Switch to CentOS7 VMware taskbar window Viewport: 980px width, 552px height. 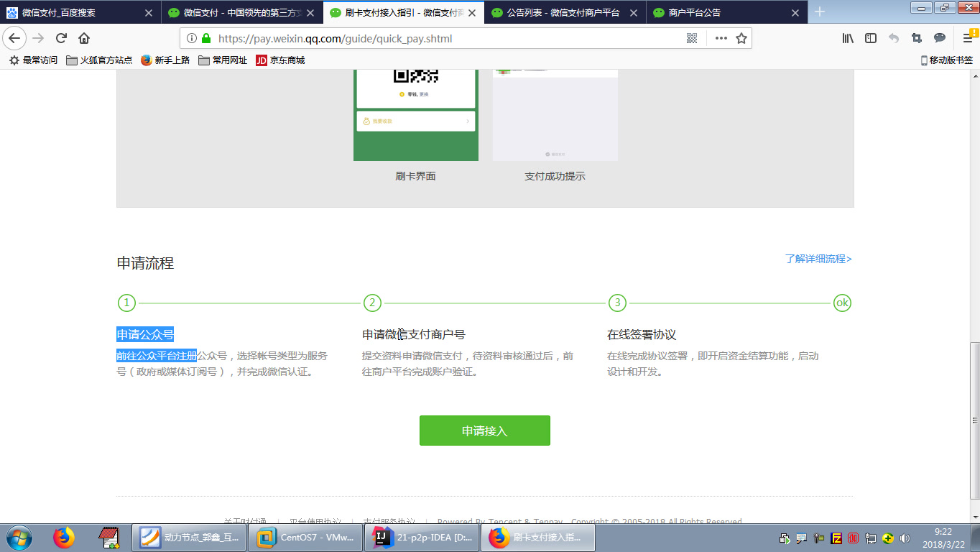[x=305, y=538]
